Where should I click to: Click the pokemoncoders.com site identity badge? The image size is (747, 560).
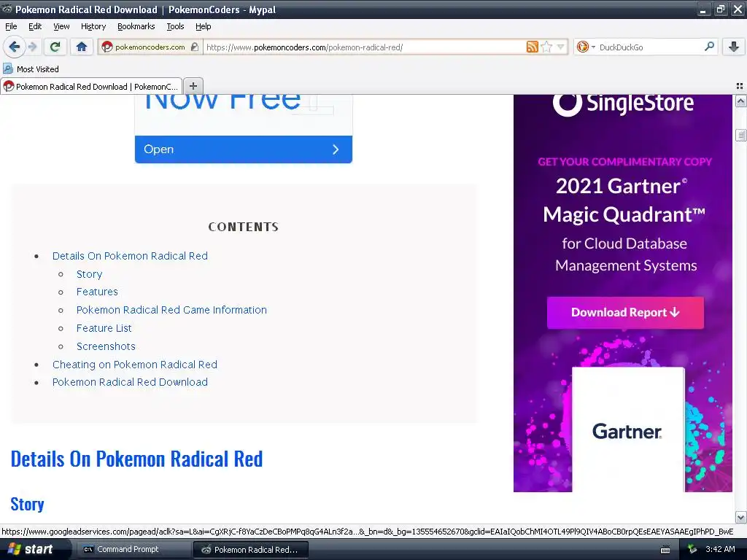(150, 47)
